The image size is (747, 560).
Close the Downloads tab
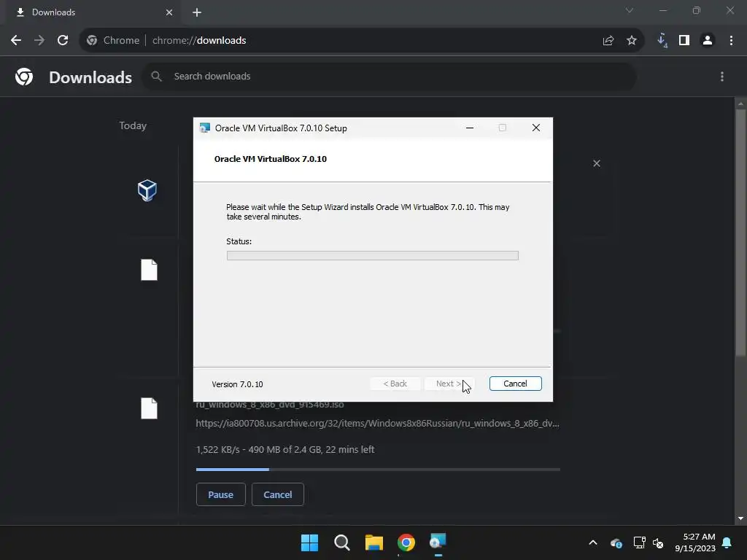click(x=169, y=12)
